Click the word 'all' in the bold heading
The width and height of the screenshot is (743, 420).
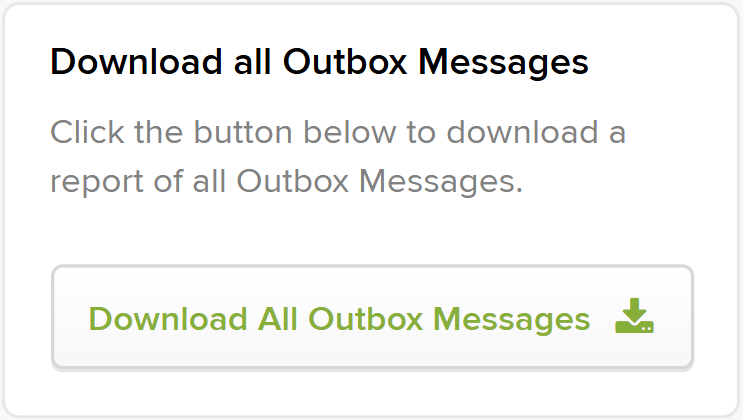click(x=253, y=62)
